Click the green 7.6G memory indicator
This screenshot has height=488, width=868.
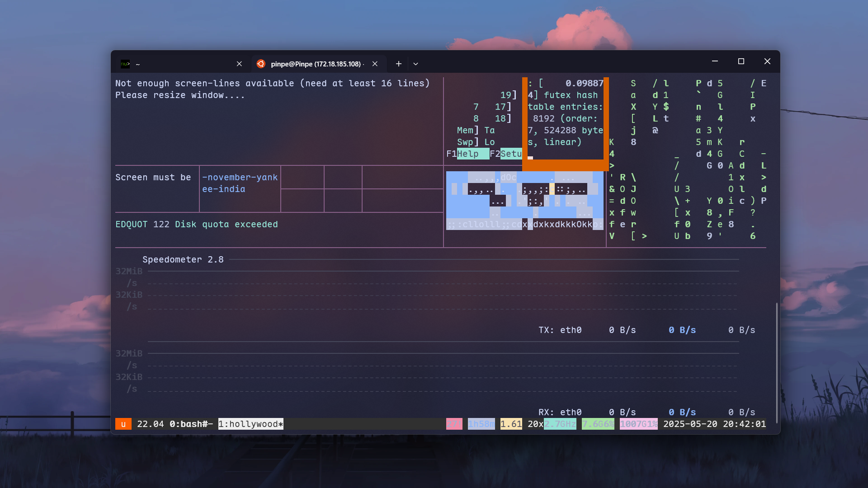click(x=598, y=424)
